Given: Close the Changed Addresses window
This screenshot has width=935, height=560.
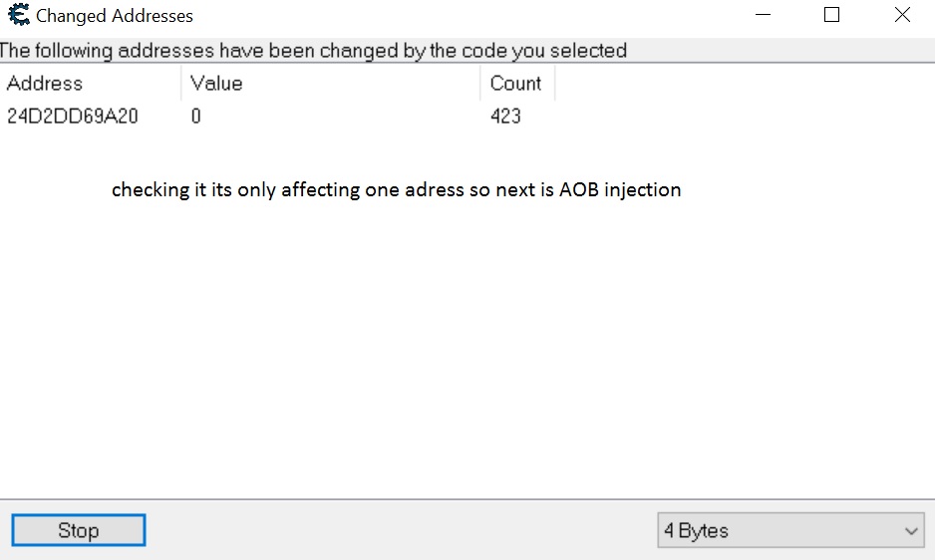Looking at the screenshot, I should [x=902, y=15].
